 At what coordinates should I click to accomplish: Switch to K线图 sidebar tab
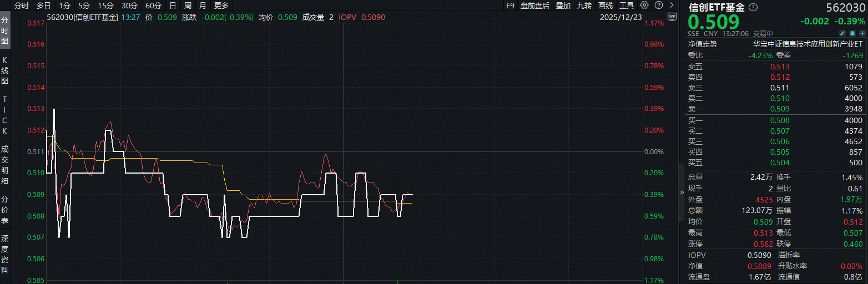tap(5, 70)
